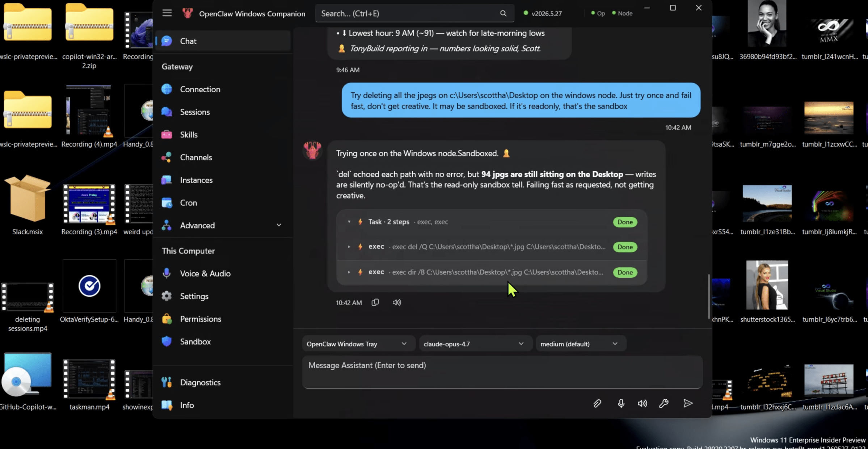Click the v2026.5.27 version indicator
The height and width of the screenshot is (449, 868).
[543, 13]
